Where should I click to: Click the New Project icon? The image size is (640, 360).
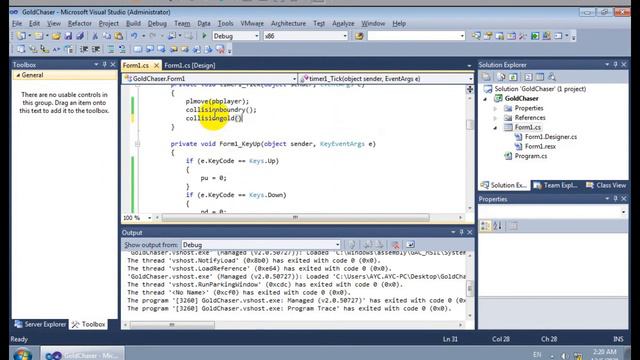click(x=21, y=36)
